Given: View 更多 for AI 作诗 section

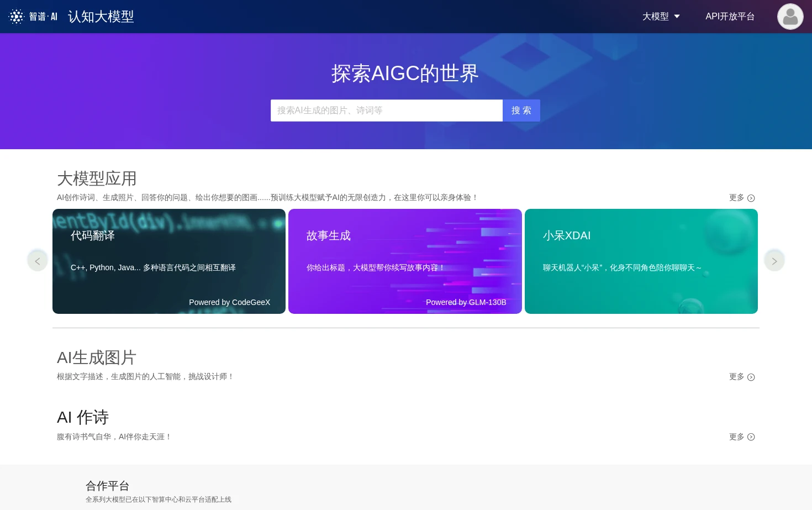Looking at the screenshot, I should [x=742, y=437].
